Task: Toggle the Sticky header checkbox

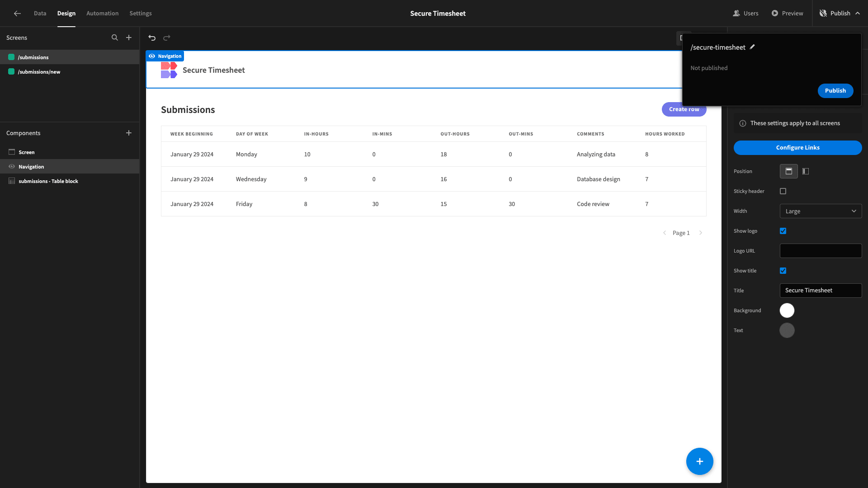Action: (x=783, y=191)
